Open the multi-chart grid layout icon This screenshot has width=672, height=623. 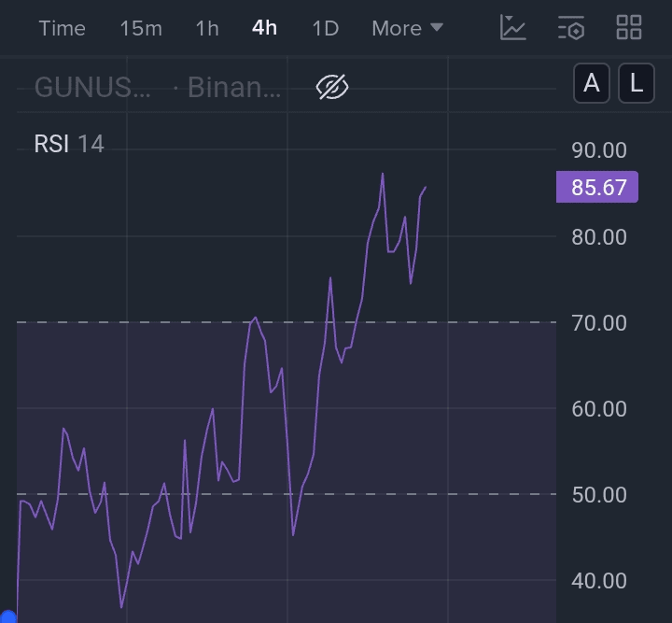629,28
